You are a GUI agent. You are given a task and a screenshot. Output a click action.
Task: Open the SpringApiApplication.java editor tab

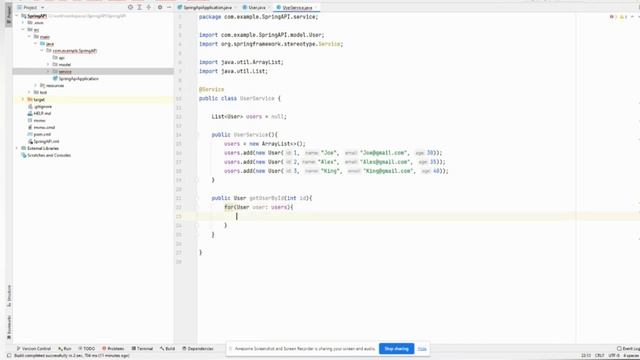coord(207,7)
